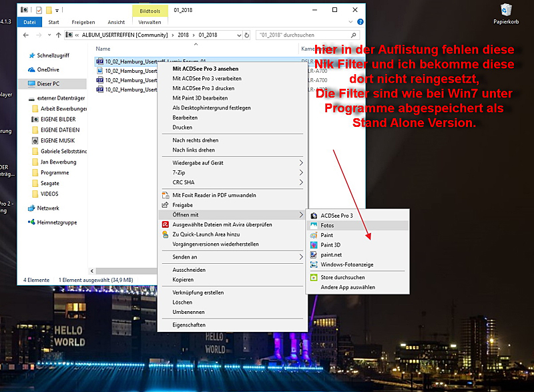Image resolution: width=534 pixels, height=392 pixels.
Task: Switch to the Freigeben ribbon tab
Action: [83, 22]
